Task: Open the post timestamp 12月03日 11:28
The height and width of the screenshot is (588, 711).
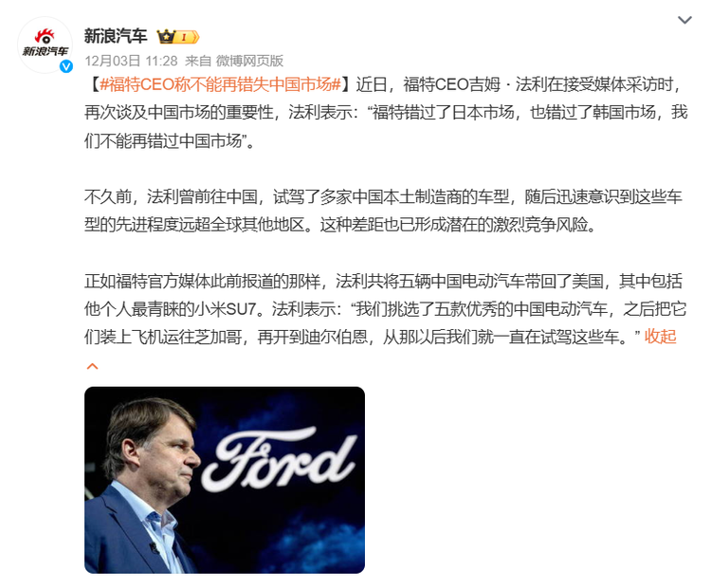Action: tap(131, 61)
